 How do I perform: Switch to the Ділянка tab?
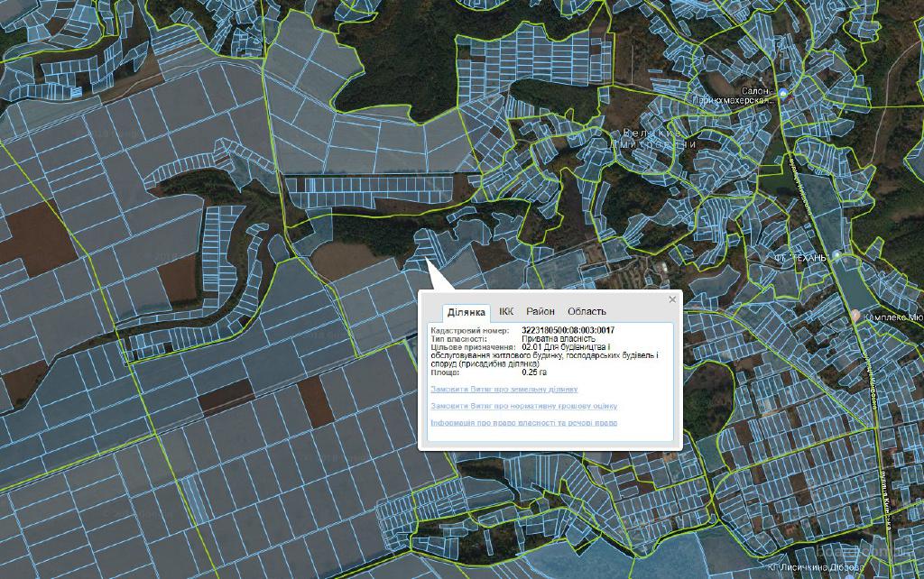[467, 312]
